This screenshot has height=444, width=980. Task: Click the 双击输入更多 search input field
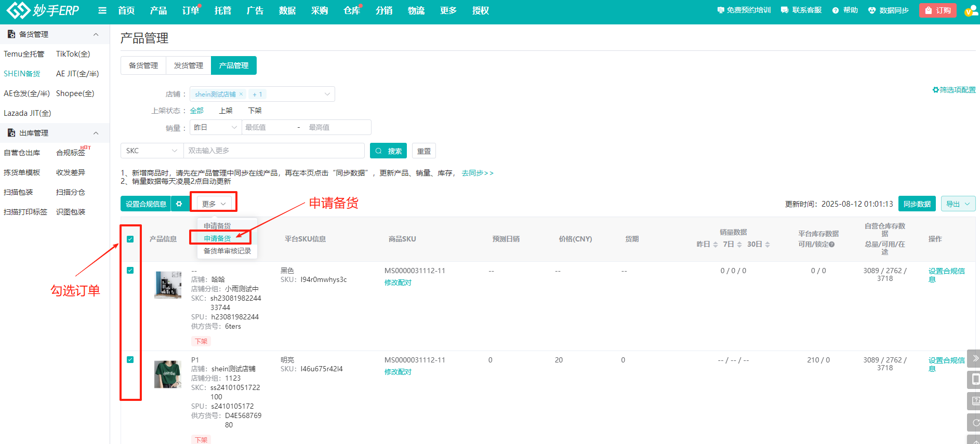pyautogui.click(x=274, y=151)
